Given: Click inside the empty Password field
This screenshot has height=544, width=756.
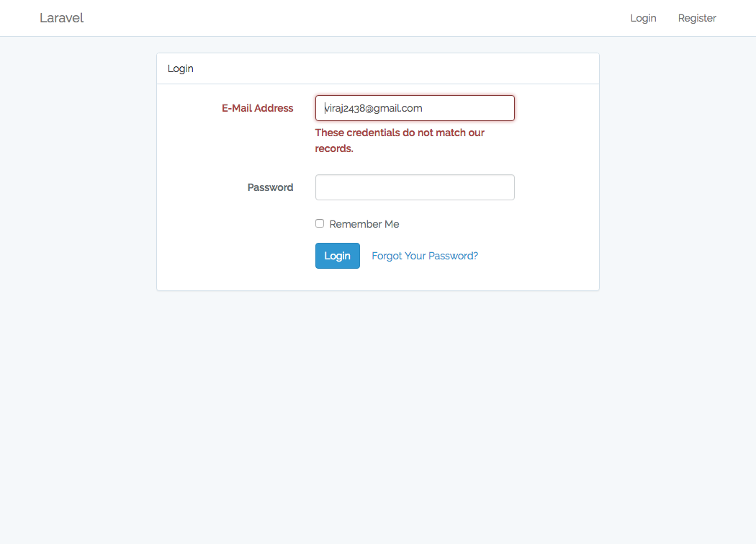Looking at the screenshot, I should [x=415, y=187].
